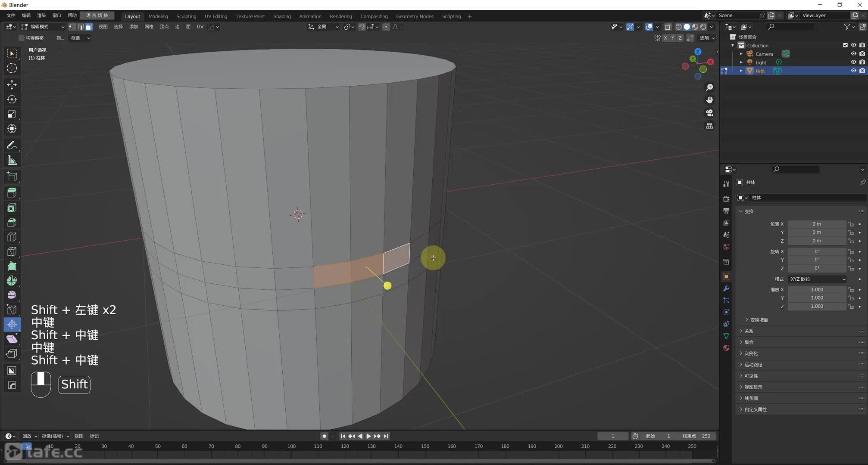The height and width of the screenshot is (465, 868).
Task: Expand the 集合 panel
Action: point(749,342)
